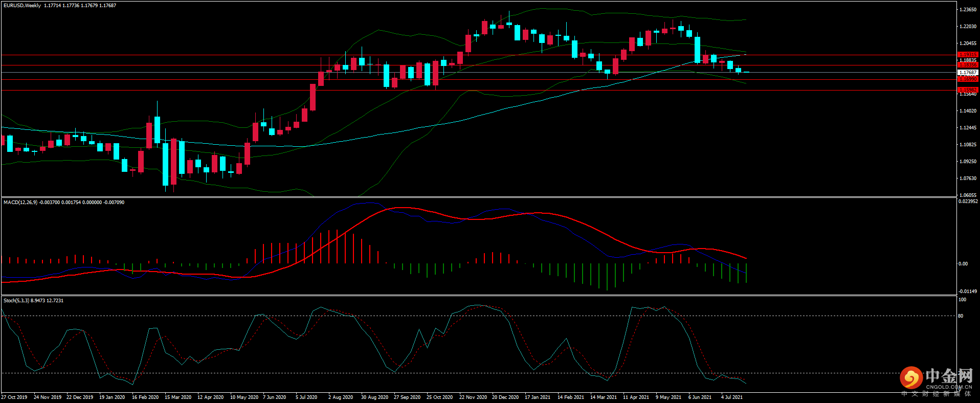The height and width of the screenshot is (403, 980).
Task: Click the 5 Jul 2020 date label
Action: pyautogui.click(x=306, y=397)
